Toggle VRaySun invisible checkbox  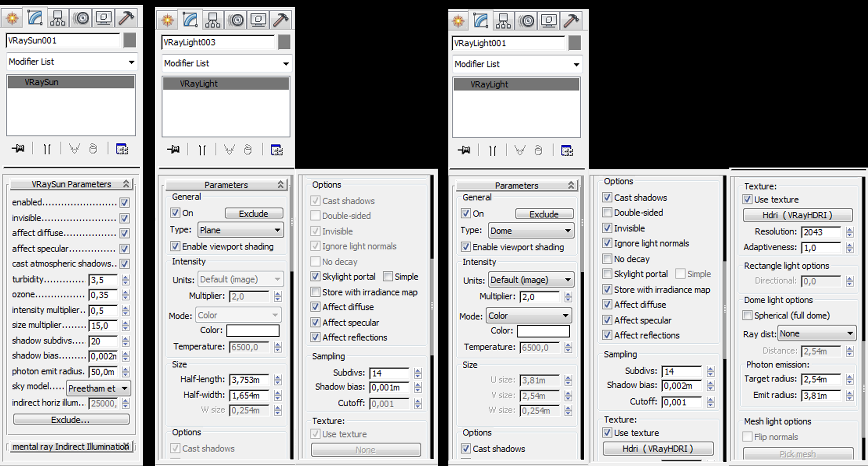click(x=124, y=218)
